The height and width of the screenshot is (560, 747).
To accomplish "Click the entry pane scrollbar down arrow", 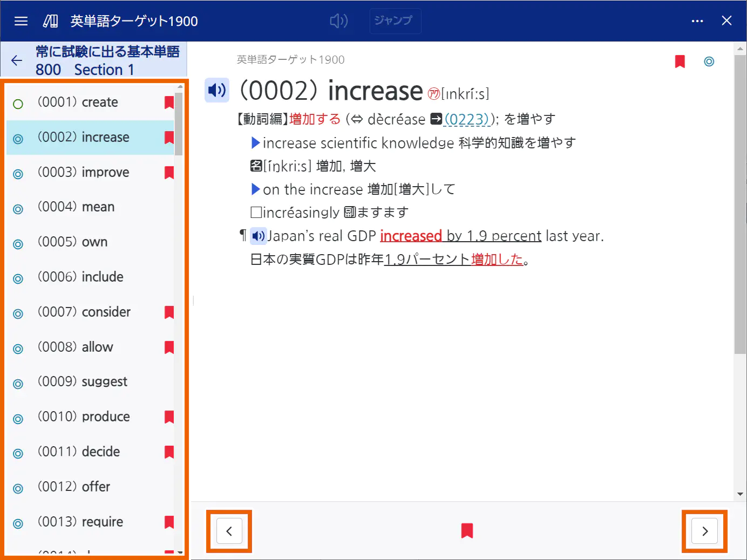I will click(x=740, y=494).
